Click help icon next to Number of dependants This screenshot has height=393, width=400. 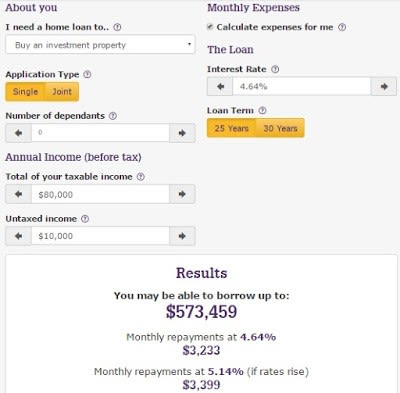click(113, 116)
